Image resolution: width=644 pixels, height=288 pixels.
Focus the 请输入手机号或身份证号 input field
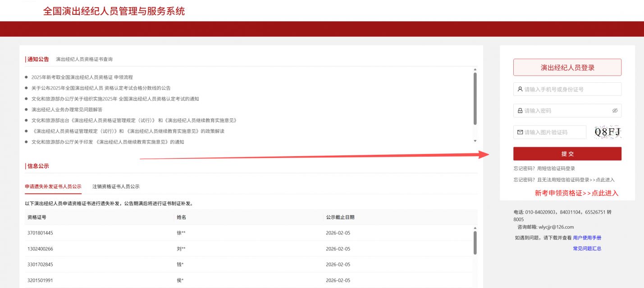[x=567, y=89]
